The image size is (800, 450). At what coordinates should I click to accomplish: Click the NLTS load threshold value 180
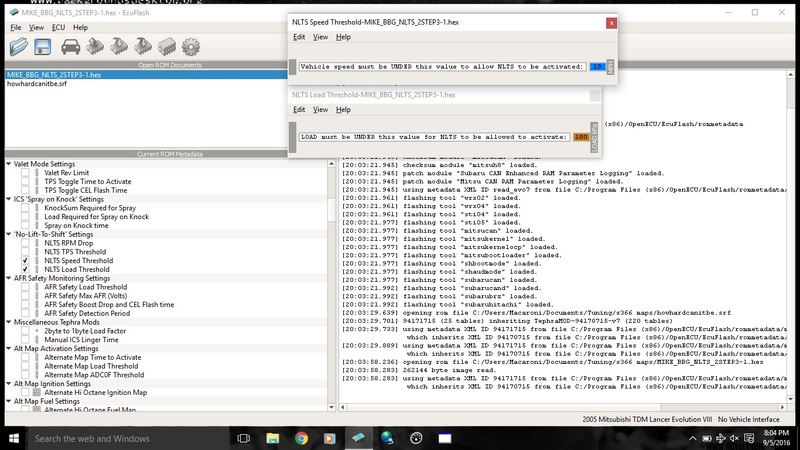pos(581,137)
